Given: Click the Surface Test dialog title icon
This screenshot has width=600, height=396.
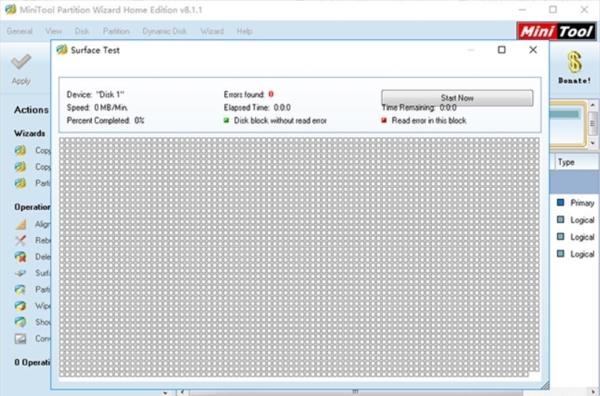Looking at the screenshot, I should tap(62, 50).
